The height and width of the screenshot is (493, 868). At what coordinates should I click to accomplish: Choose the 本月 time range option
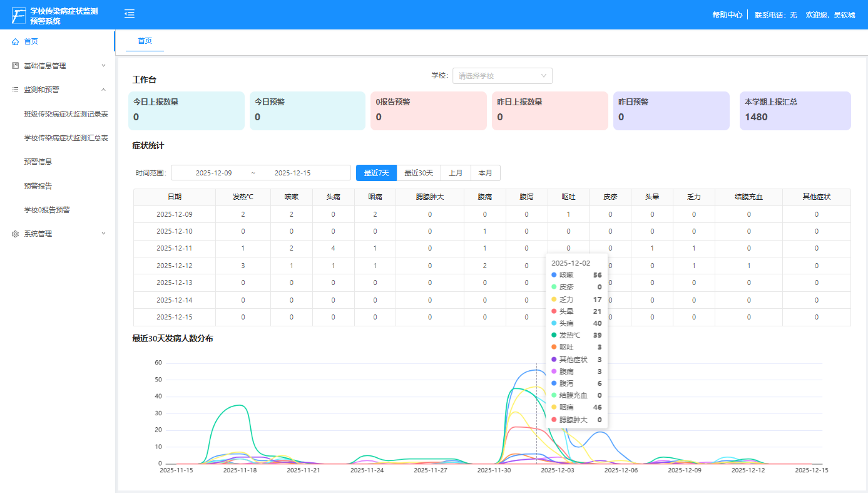point(485,173)
